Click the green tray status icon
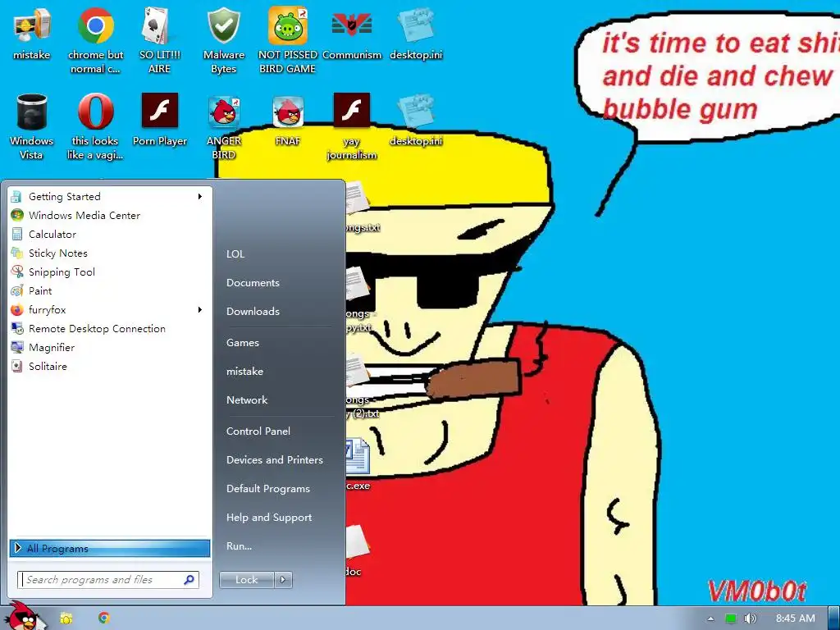 click(730, 619)
